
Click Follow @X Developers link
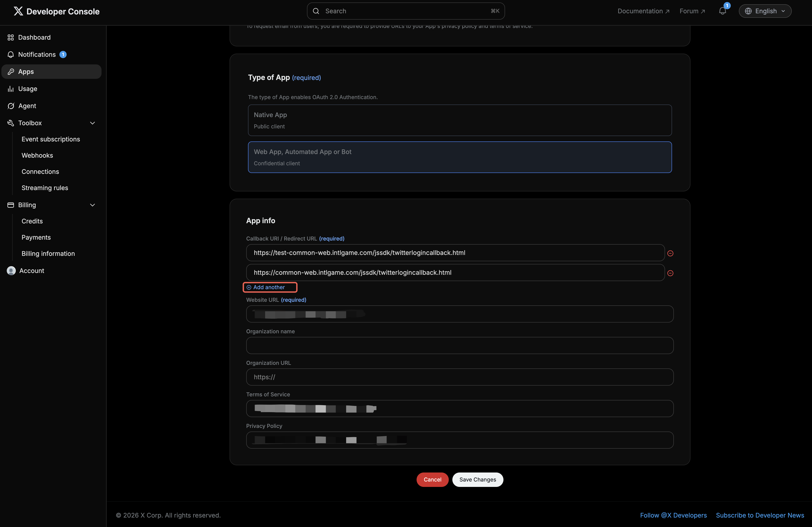click(673, 515)
